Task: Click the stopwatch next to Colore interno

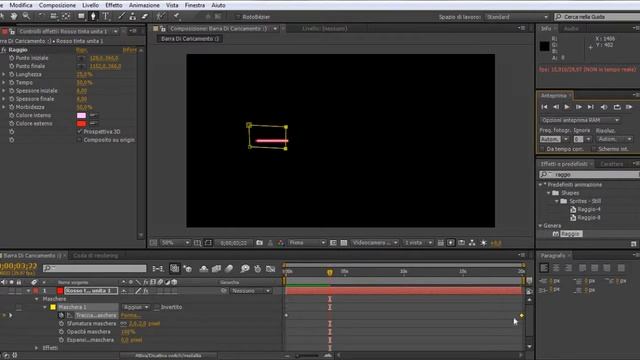Action: [x=12, y=116]
